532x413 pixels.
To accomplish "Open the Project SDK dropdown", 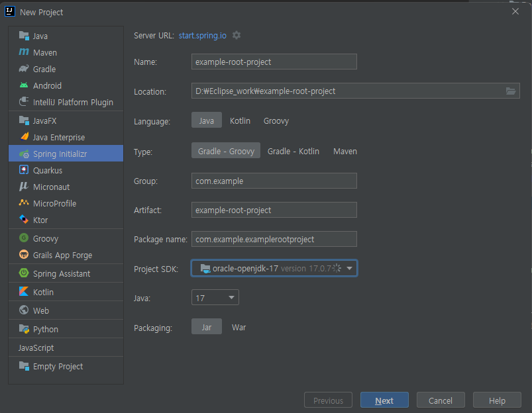I will pos(349,268).
